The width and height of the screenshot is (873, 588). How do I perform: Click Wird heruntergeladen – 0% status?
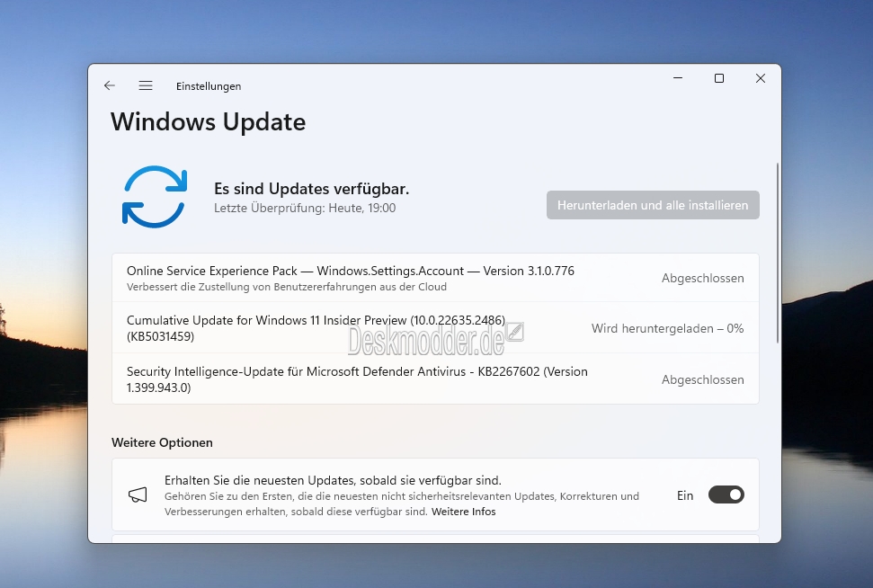(667, 328)
